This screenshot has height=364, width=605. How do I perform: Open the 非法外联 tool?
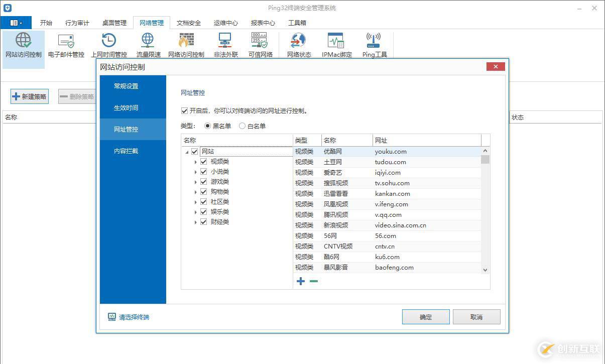[225, 46]
